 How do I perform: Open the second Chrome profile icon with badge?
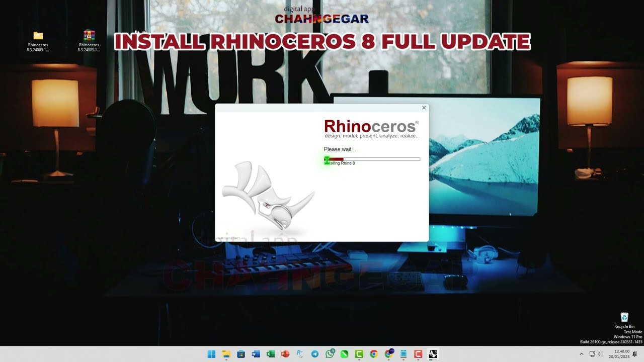(388, 354)
